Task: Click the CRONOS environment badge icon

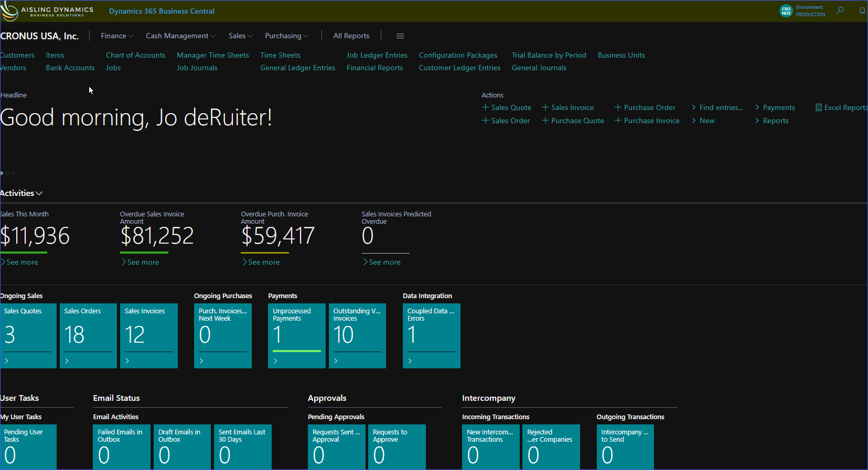Action: click(786, 11)
